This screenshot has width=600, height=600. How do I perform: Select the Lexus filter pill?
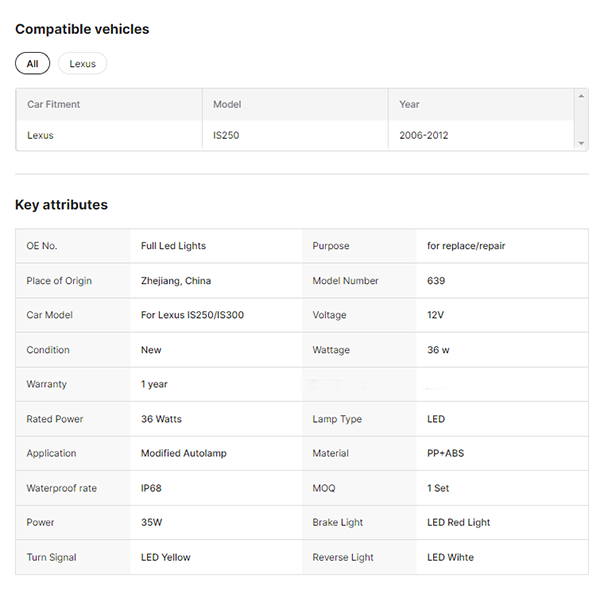pyautogui.click(x=82, y=64)
